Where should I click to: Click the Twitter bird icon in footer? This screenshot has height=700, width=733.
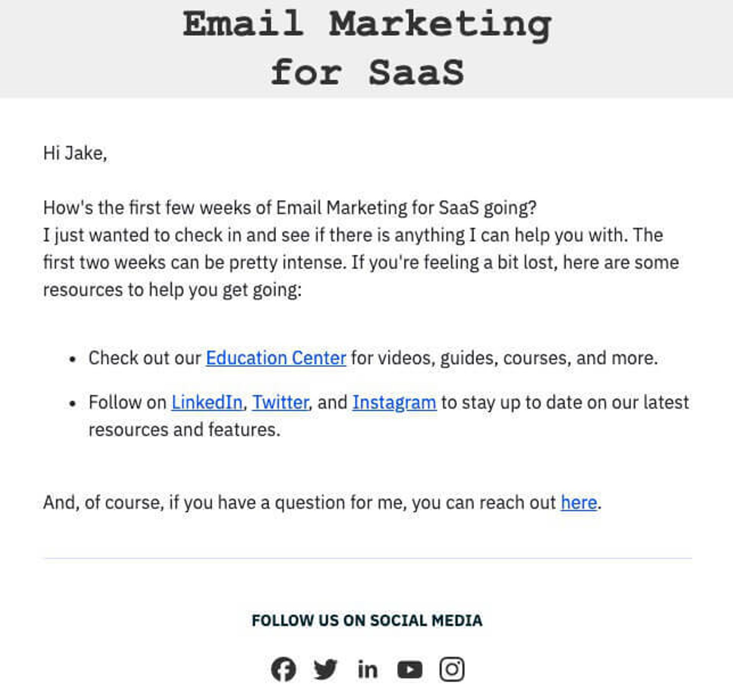tap(325, 669)
